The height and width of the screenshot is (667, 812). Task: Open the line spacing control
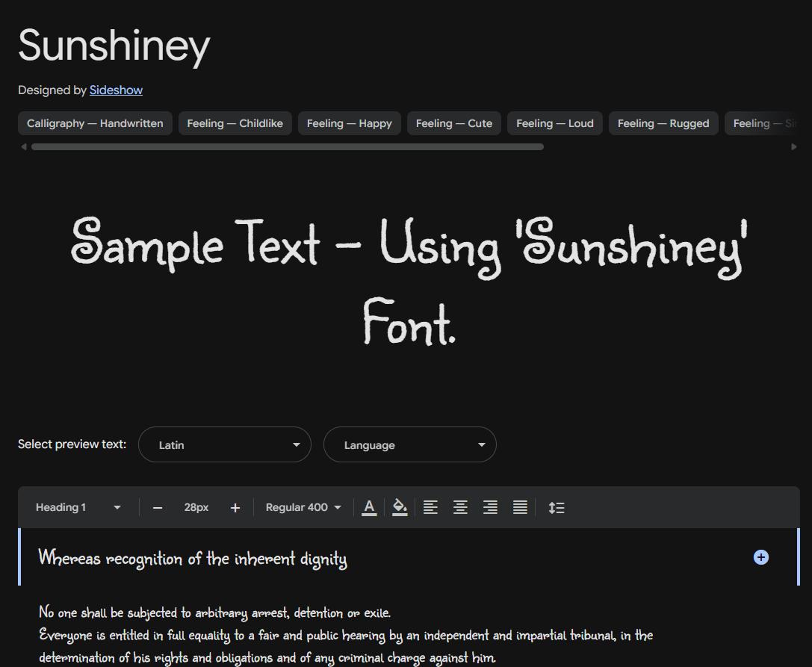coord(557,507)
